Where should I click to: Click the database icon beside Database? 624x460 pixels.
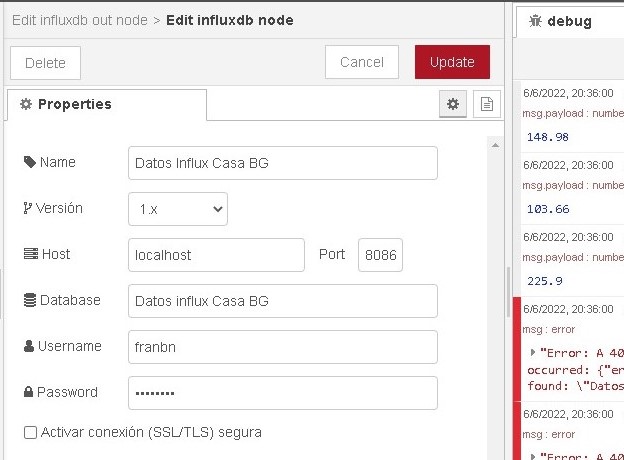[30, 300]
